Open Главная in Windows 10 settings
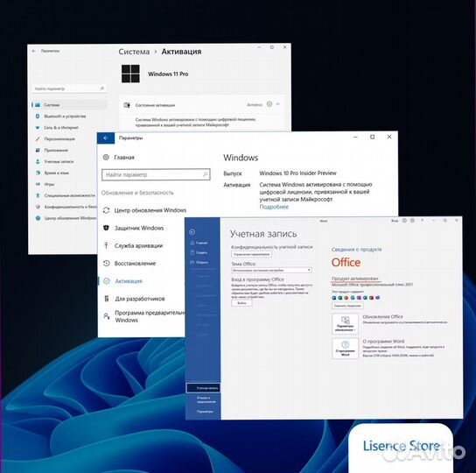Image resolution: width=476 pixels, height=473 pixels. tap(119, 157)
